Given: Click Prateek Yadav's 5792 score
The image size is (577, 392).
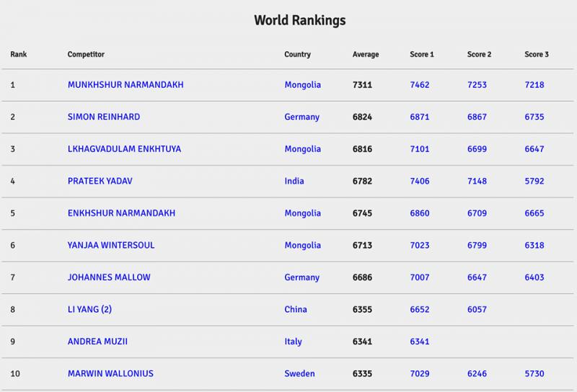Looking at the screenshot, I should point(534,182).
